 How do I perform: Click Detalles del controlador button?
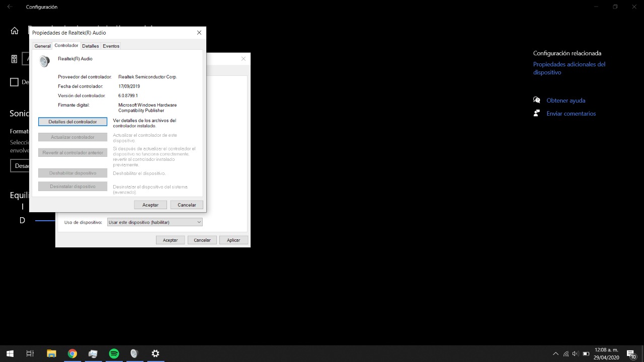coord(72,122)
